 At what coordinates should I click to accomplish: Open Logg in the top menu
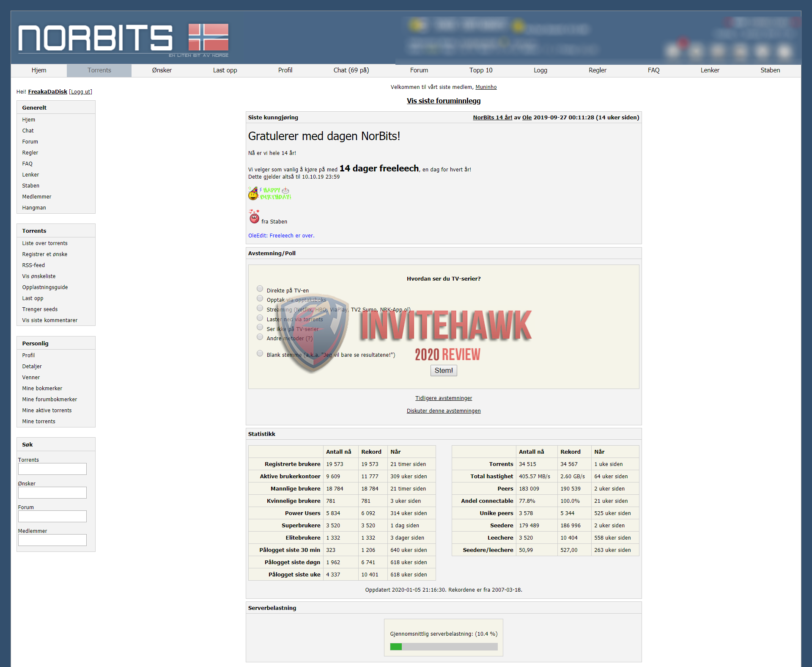[x=540, y=70]
